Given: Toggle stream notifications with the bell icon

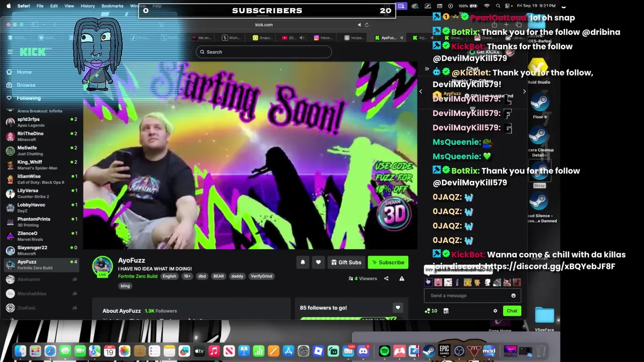Looking at the screenshot, I should (x=303, y=262).
